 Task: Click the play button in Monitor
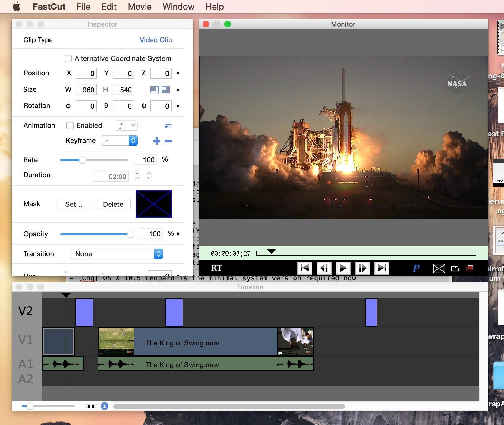point(343,268)
